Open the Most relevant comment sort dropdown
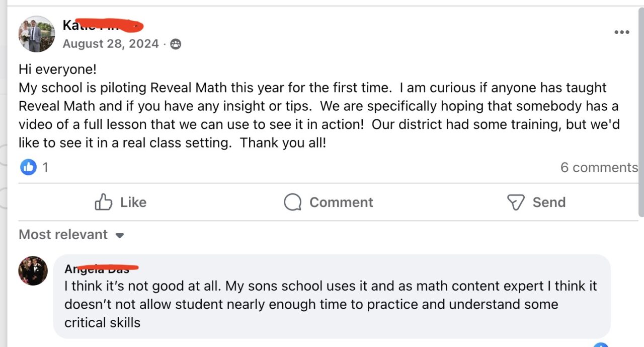 pyautogui.click(x=63, y=235)
